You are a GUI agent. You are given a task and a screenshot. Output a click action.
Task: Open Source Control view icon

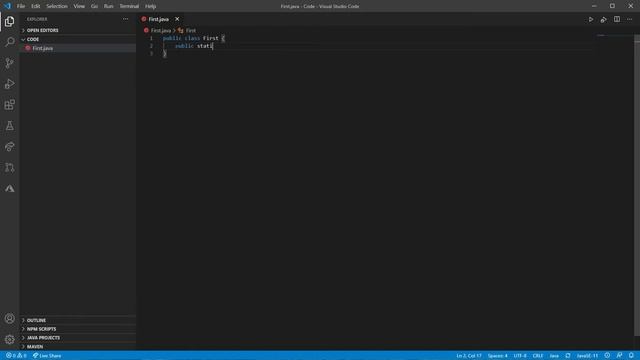pyautogui.click(x=9, y=63)
